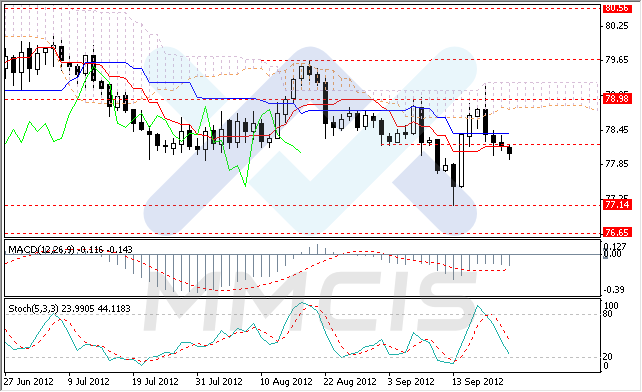Screen dimensions: 642x392
Task: Click the -0.39 value on MACD scale
Action: pos(614,290)
